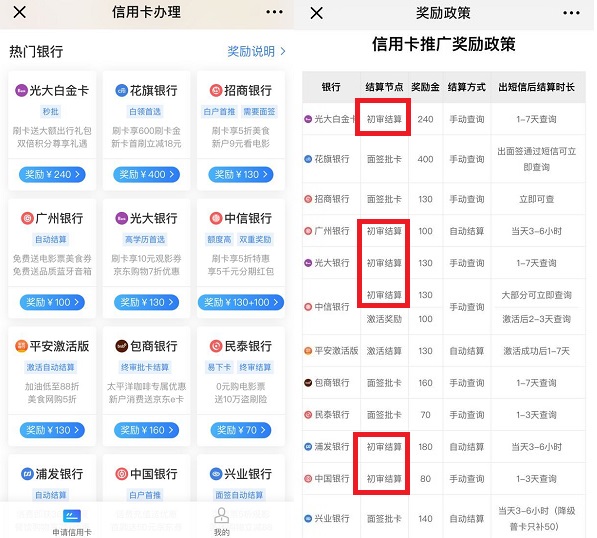Switch to the 我的 bottom tab
Image resolution: width=597 pixels, height=538 pixels.
pos(222,523)
